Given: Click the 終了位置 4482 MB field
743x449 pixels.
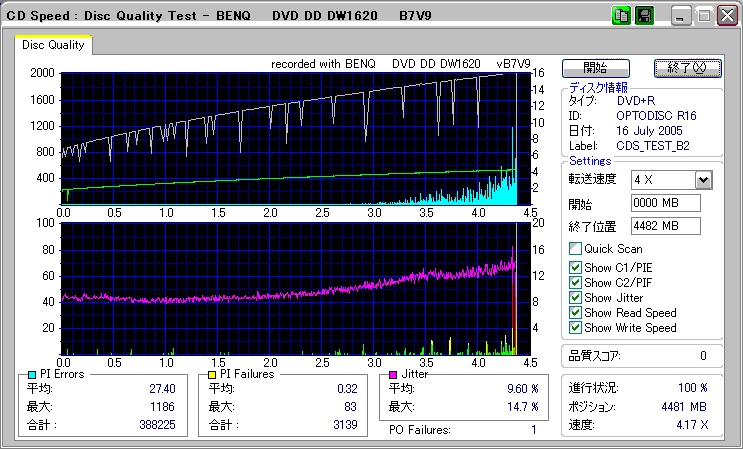Looking at the screenshot, I should coord(665,226).
